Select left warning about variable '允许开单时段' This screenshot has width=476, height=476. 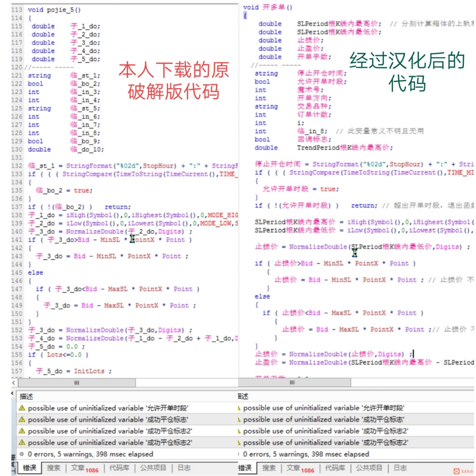(x=127, y=408)
